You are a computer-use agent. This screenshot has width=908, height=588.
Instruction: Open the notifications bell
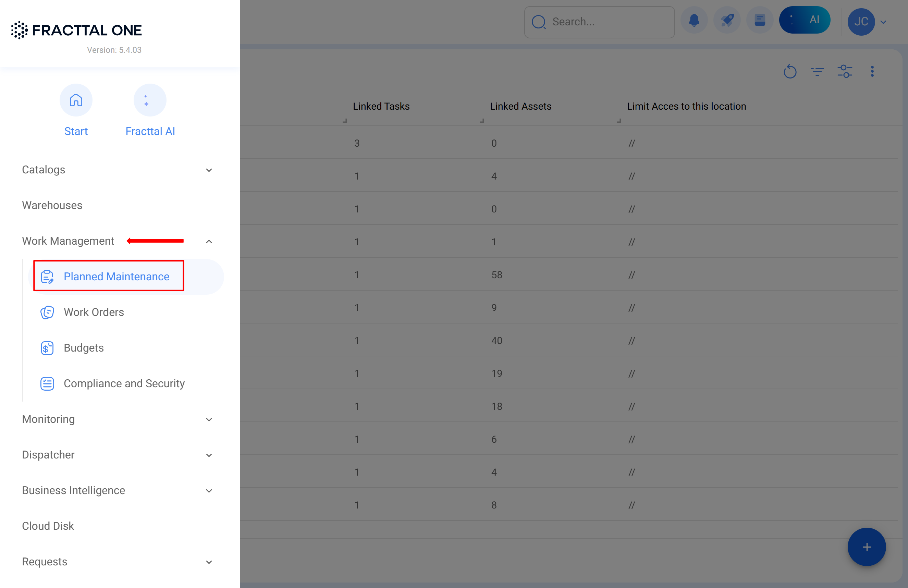(694, 21)
